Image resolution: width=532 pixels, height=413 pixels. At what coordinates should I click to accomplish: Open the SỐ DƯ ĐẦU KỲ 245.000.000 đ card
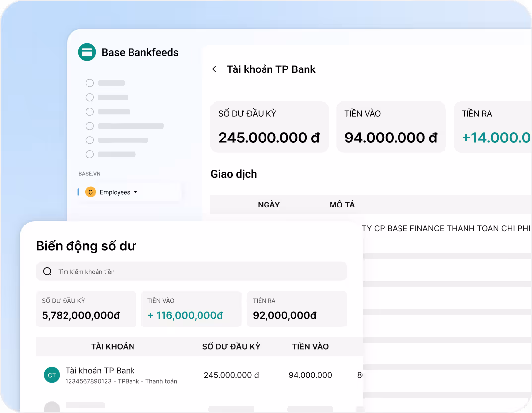pyautogui.click(x=269, y=127)
